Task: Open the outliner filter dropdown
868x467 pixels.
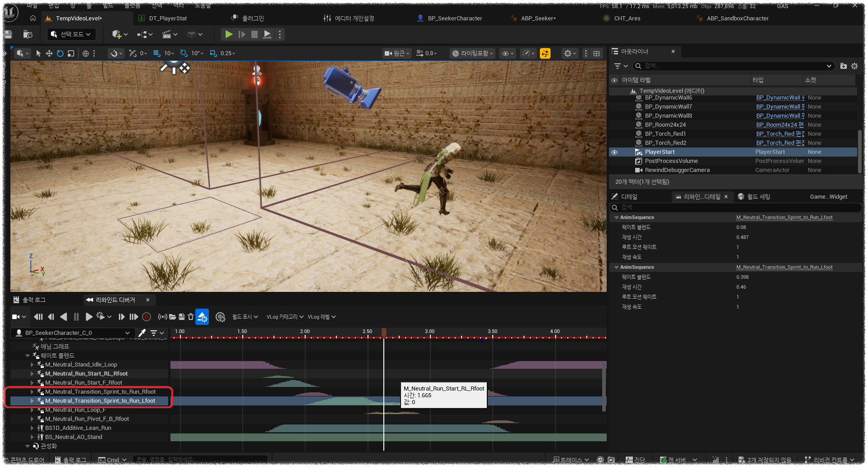Action: click(621, 66)
